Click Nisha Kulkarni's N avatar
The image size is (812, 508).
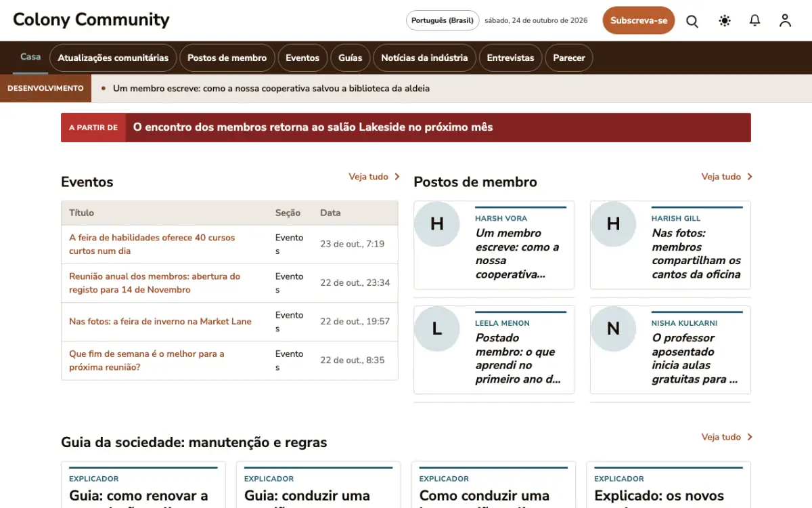(x=614, y=329)
